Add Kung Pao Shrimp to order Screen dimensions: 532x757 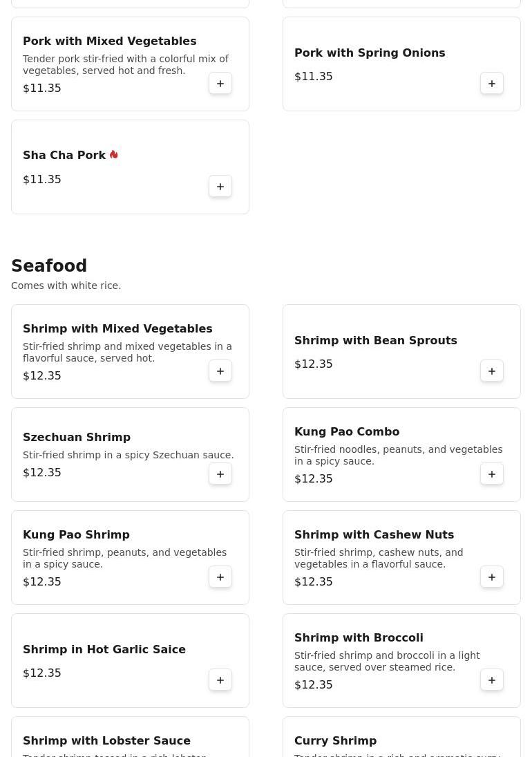(220, 577)
